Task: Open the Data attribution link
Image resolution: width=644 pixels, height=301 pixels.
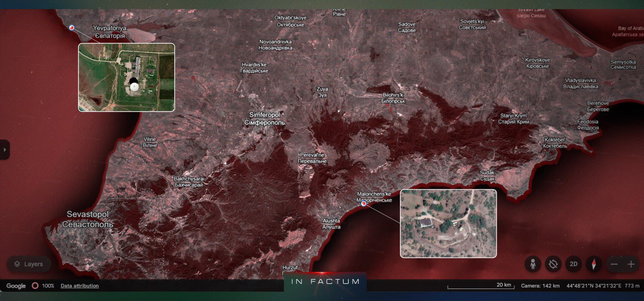Action: (79, 286)
